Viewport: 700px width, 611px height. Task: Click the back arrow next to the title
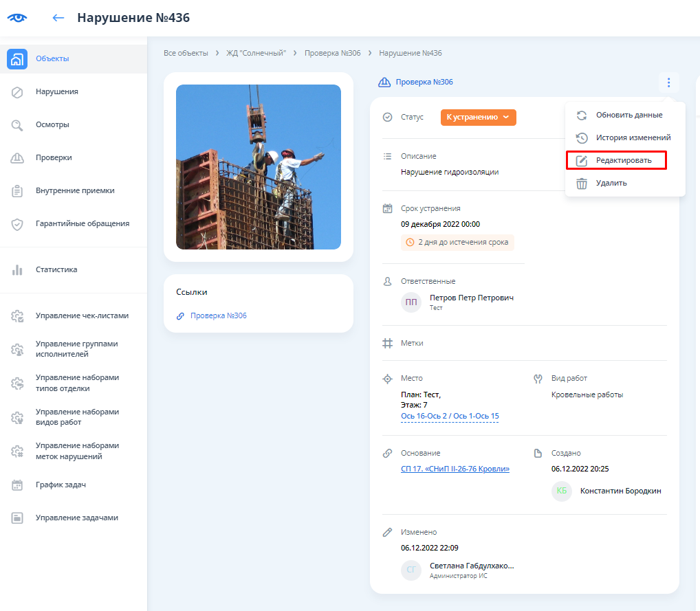tap(58, 18)
